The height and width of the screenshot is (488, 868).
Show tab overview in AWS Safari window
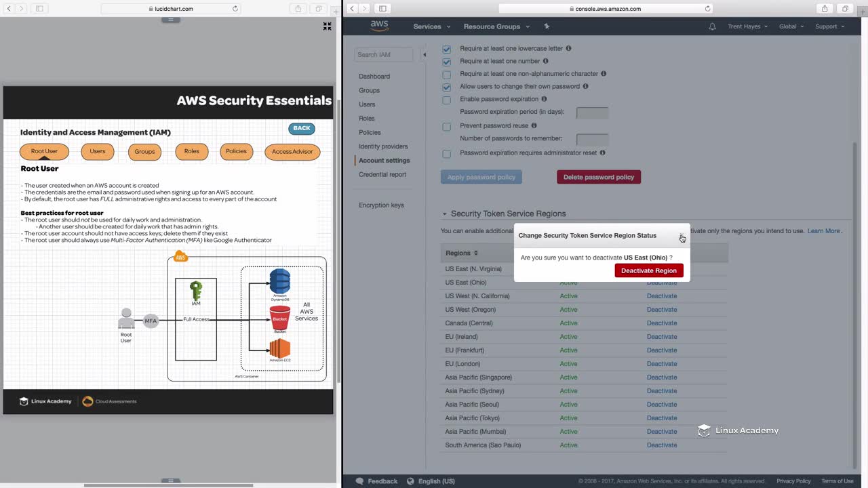(x=845, y=9)
